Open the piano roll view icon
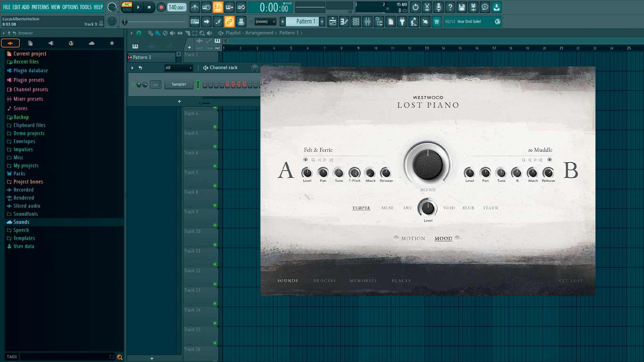Viewport: 644px width, 362px height. pos(344,21)
